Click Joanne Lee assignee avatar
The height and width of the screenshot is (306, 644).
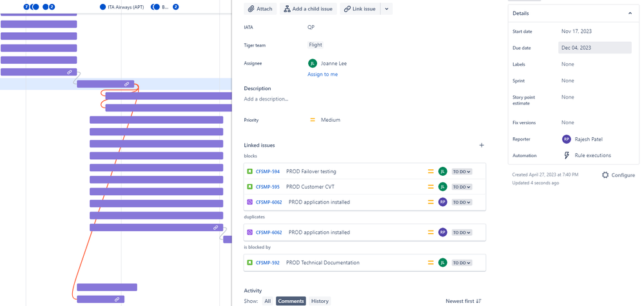click(312, 63)
